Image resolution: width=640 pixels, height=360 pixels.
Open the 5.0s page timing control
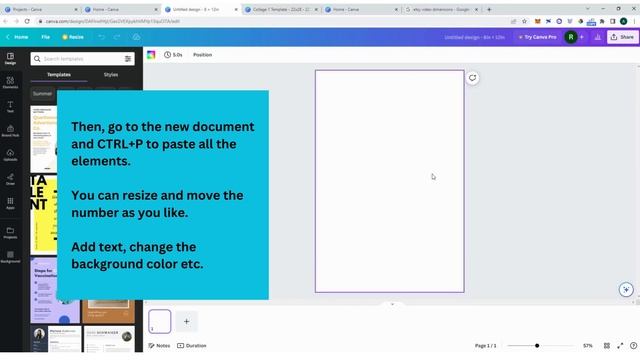click(173, 55)
